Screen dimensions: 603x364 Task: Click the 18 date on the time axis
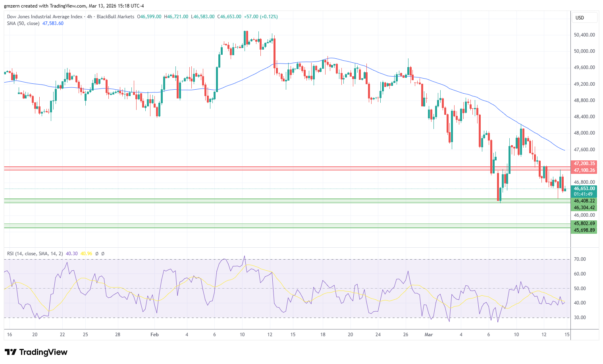point(323,335)
